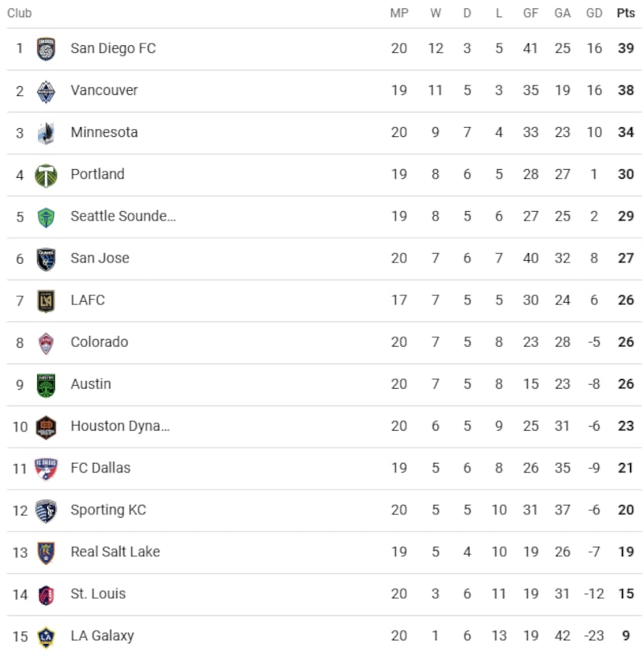Open the Seattle Sounders crest icon

tap(46, 217)
